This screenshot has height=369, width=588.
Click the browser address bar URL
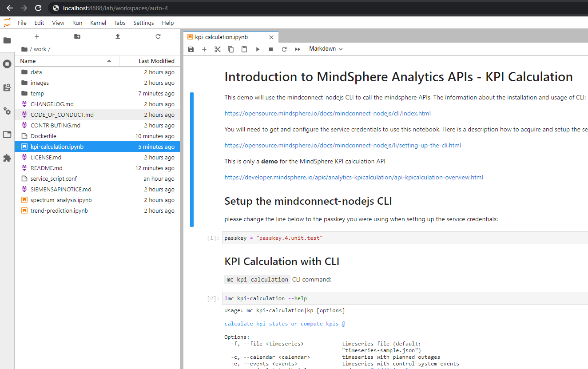[x=115, y=8]
